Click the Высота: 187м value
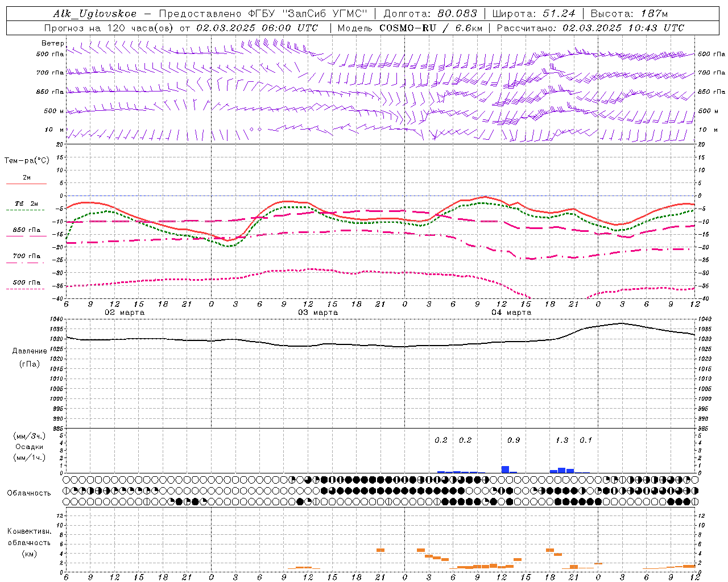Image resolution: width=728 pixels, height=582 pixels. [x=629, y=14]
